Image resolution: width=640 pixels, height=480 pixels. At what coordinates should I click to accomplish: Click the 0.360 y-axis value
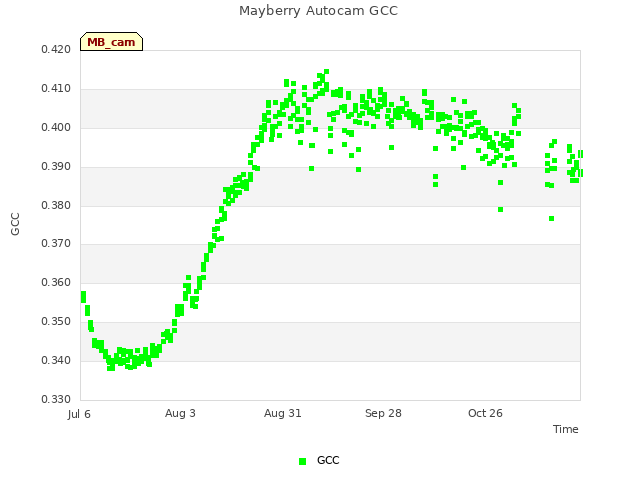pos(56,282)
